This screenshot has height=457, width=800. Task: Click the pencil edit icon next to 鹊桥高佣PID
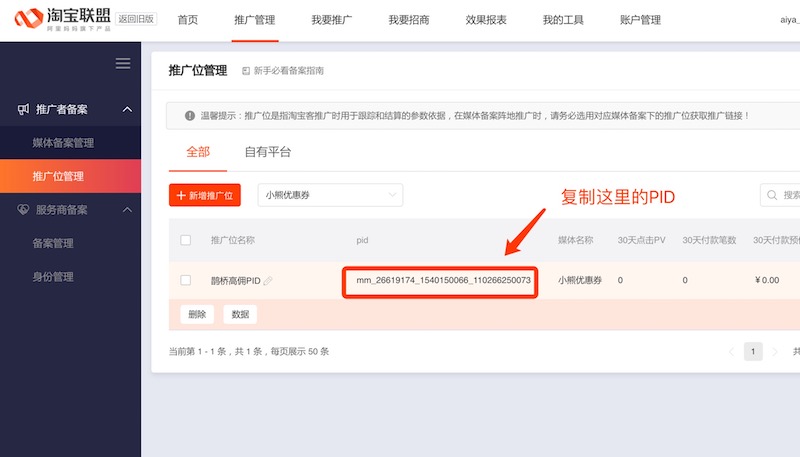(x=268, y=281)
